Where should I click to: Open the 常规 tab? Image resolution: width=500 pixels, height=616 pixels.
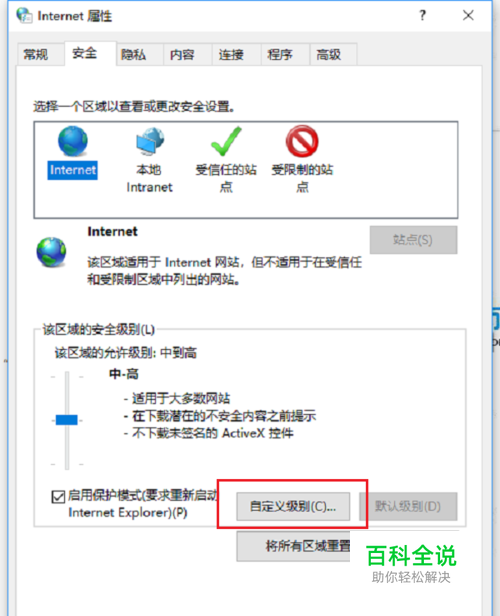pos(35,54)
